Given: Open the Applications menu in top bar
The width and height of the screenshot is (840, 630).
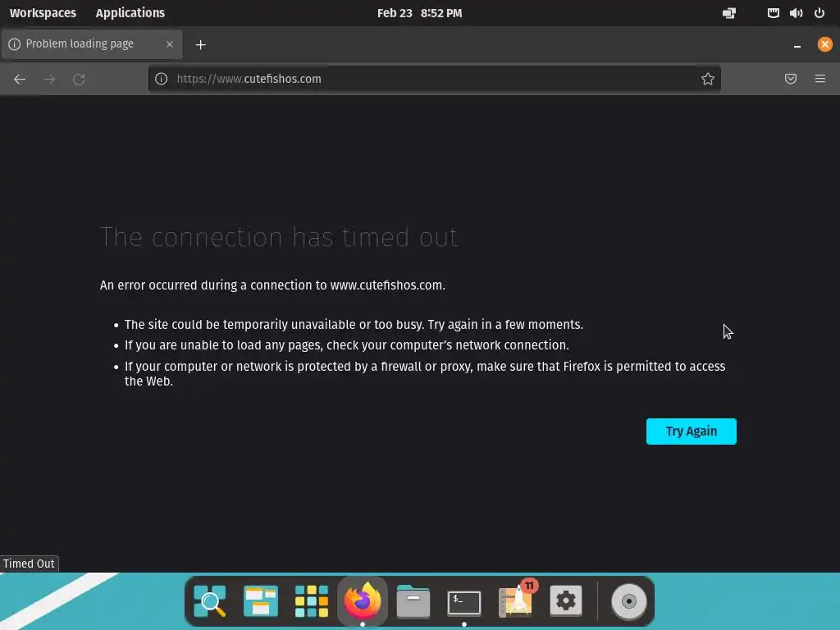Looking at the screenshot, I should pos(130,13).
